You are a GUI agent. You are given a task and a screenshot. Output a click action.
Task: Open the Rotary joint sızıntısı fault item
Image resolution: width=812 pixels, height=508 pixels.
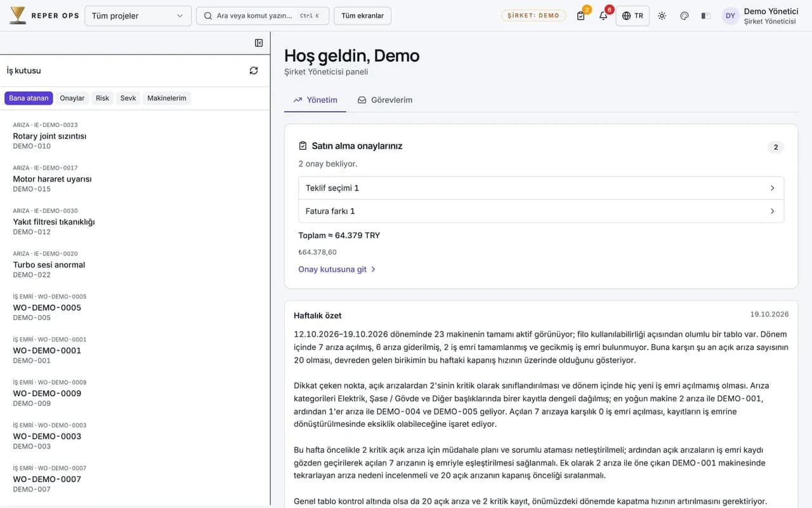tap(135, 135)
